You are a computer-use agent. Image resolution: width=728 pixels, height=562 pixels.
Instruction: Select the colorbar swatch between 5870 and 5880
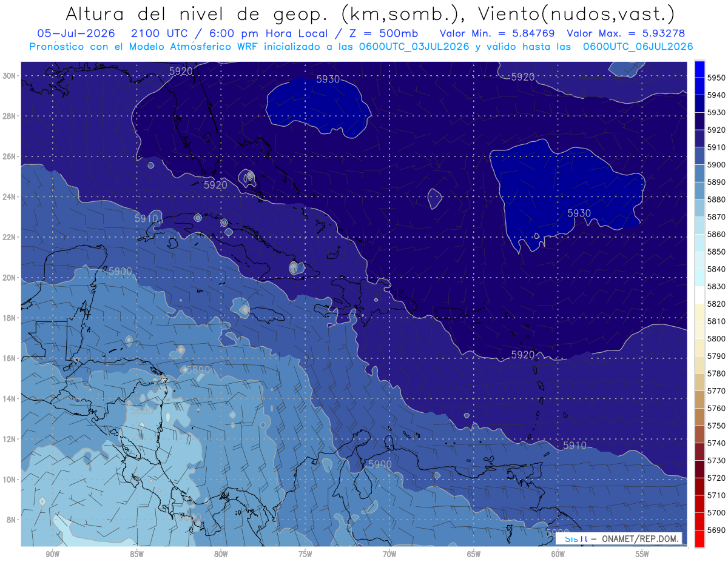click(x=699, y=208)
